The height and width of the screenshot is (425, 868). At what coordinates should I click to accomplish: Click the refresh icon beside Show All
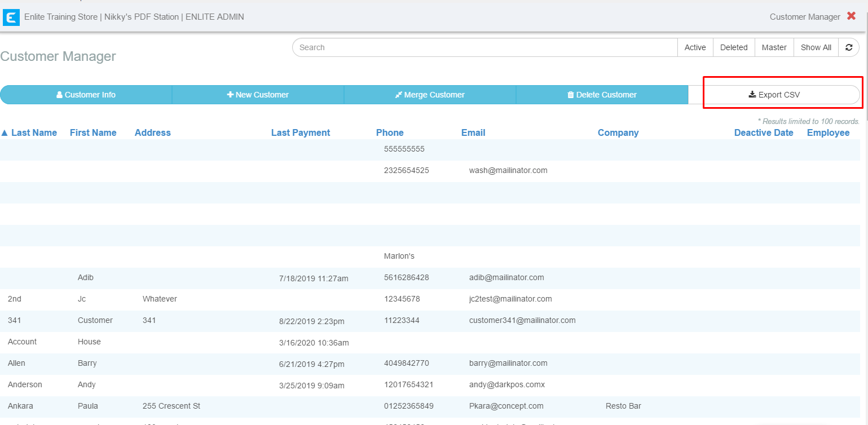click(849, 47)
